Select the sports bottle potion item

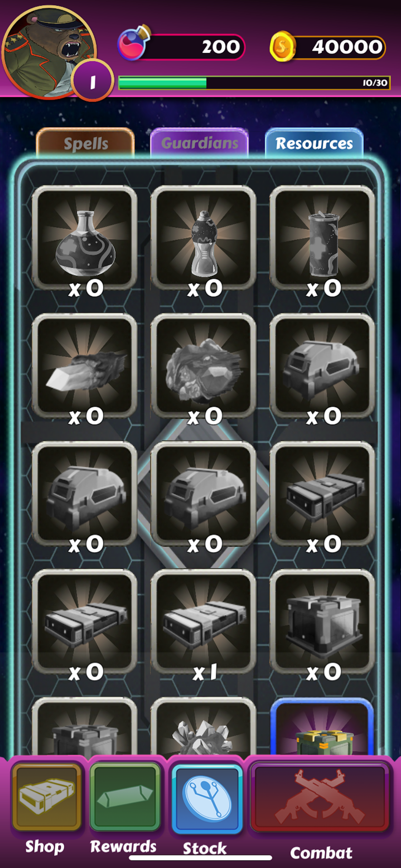pos(204,238)
